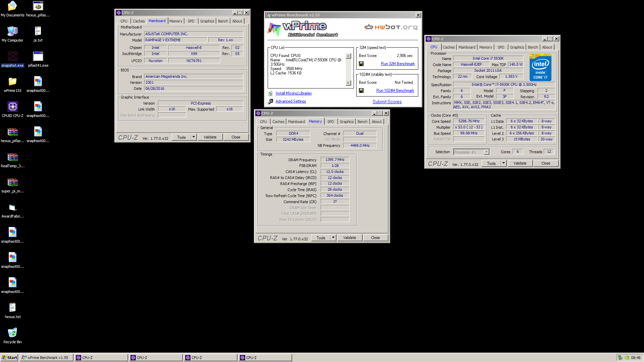The height and width of the screenshot is (362, 644).
Task: Open AwardFabri desktop icon
Action: [12, 210]
